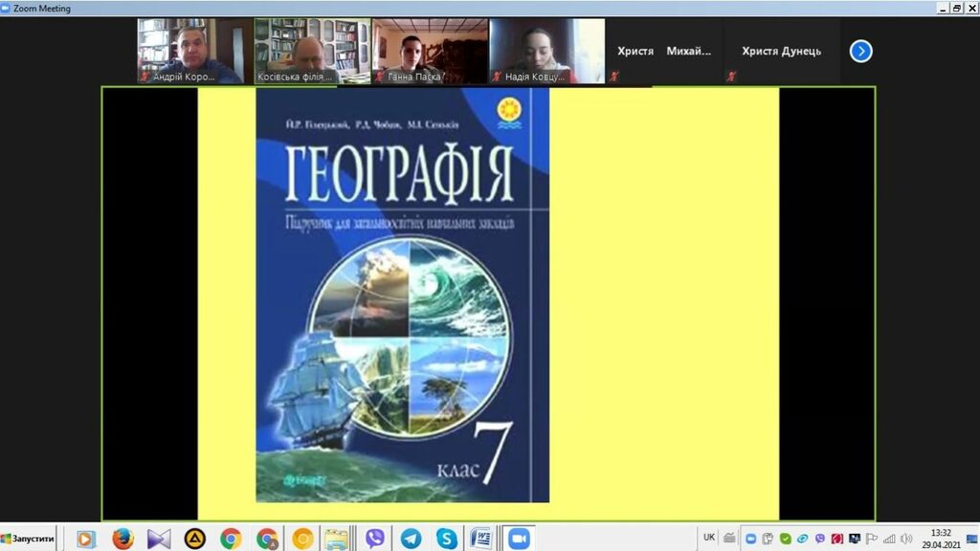Launch Google Chrome from taskbar
Viewport: 980px width, 551px height.
(x=231, y=539)
